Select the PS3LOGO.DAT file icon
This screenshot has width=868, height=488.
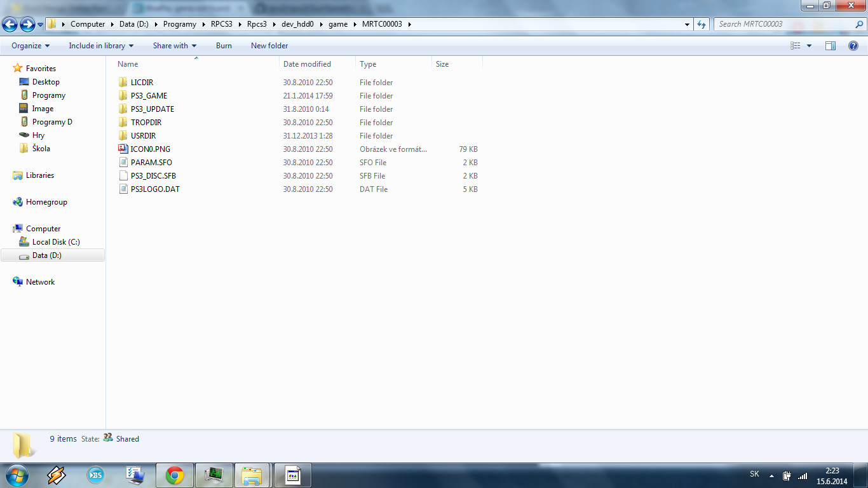(x=123, y=189)
